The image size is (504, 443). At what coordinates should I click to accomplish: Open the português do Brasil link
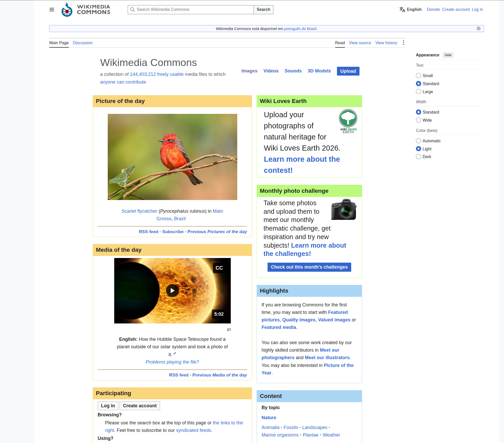tap(300, 29)
